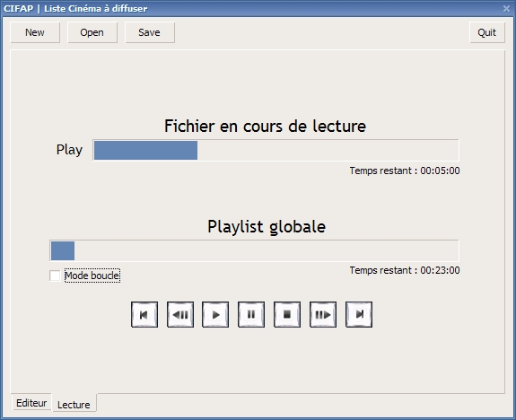Click the playlist's Temps restant 00:23:00 text

(405, 270)
